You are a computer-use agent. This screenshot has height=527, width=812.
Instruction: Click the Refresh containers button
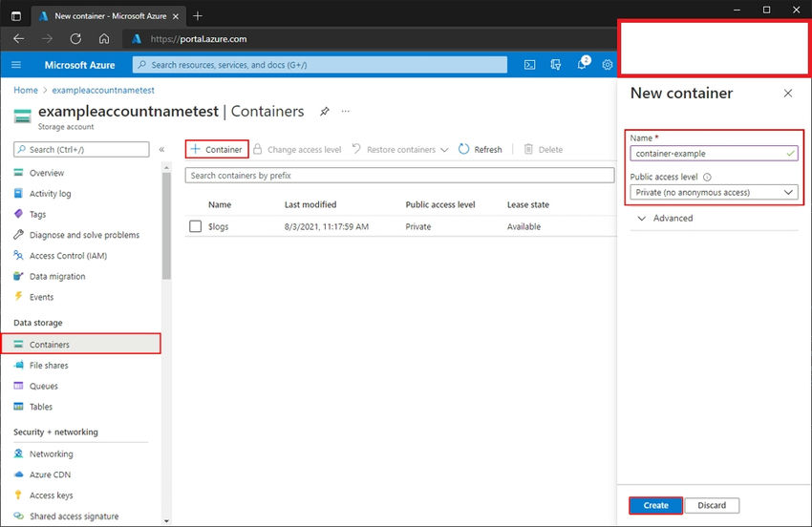click(480, 149)
